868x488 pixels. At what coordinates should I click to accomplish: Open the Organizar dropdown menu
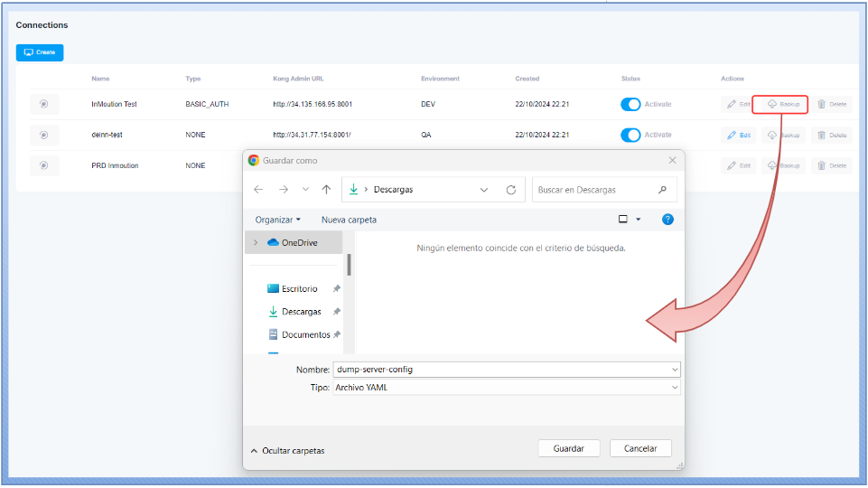[x=278, y=220]
